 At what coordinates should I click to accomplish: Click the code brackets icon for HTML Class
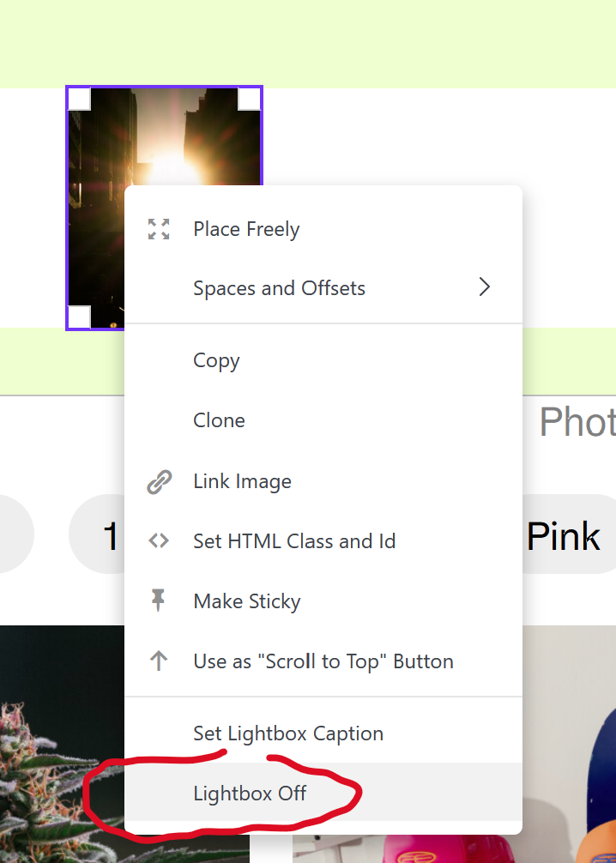coord(159,541)
